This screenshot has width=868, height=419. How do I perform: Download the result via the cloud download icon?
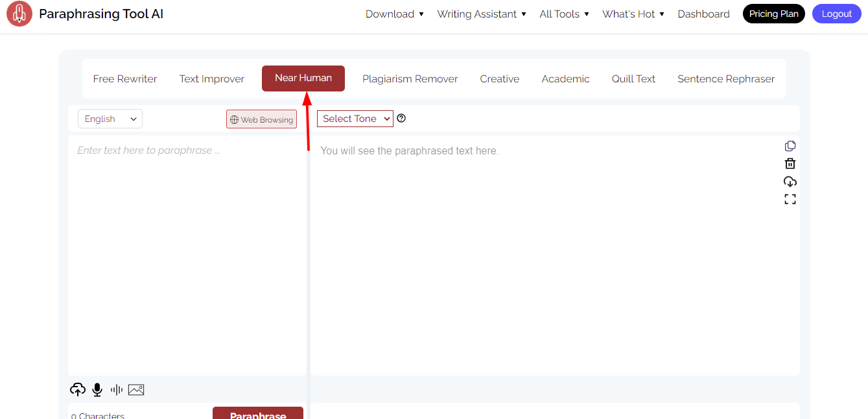pos(790,182)
